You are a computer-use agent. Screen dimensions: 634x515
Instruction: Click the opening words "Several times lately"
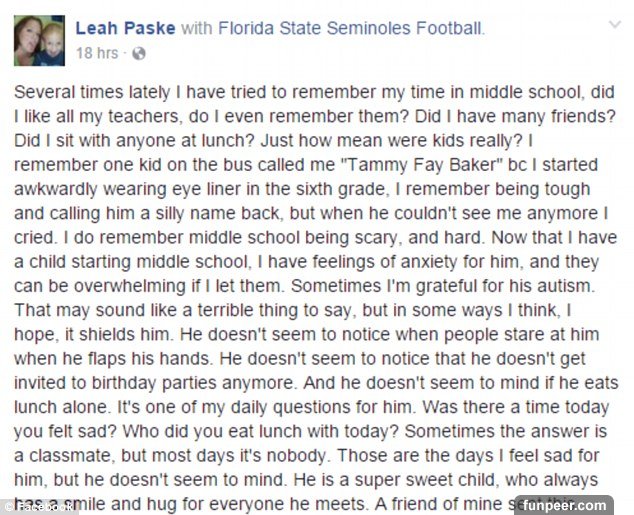[88, 92]
